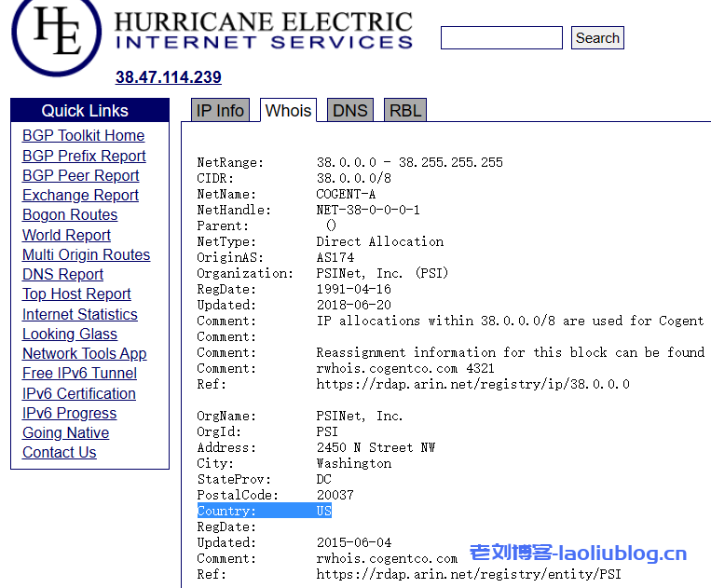
Task: Switch to the RBL tab
Action: coord(405,111)
